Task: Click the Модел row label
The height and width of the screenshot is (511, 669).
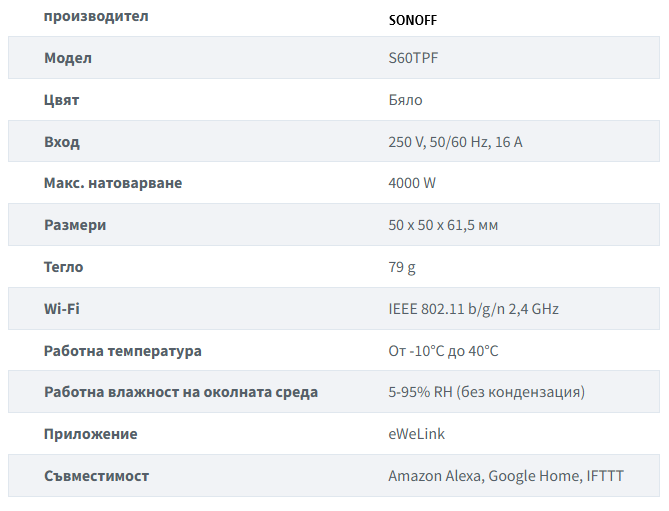Action: [x=68, y=58]
